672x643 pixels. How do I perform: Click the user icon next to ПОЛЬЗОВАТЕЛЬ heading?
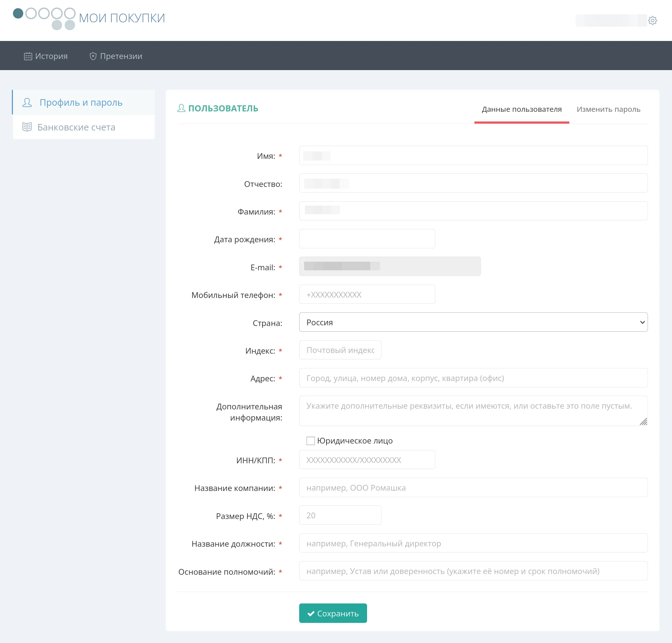[x=181, y=108]
